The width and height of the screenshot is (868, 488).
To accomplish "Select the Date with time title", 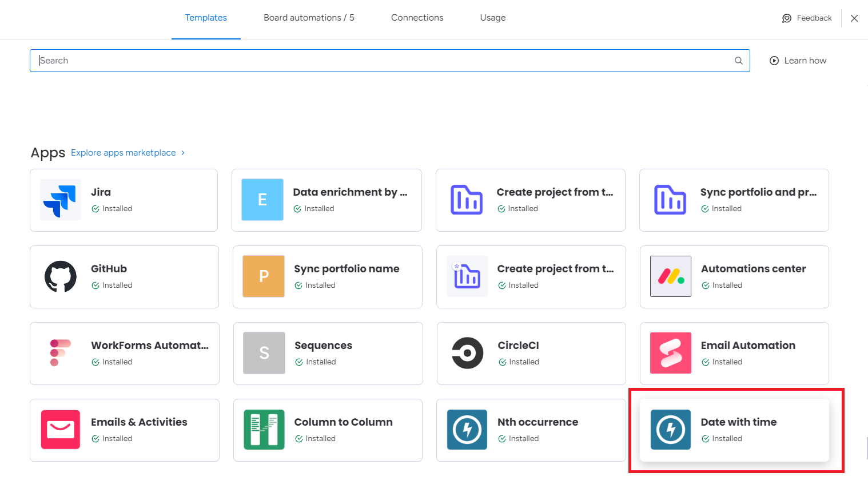I will click(739, 422).
